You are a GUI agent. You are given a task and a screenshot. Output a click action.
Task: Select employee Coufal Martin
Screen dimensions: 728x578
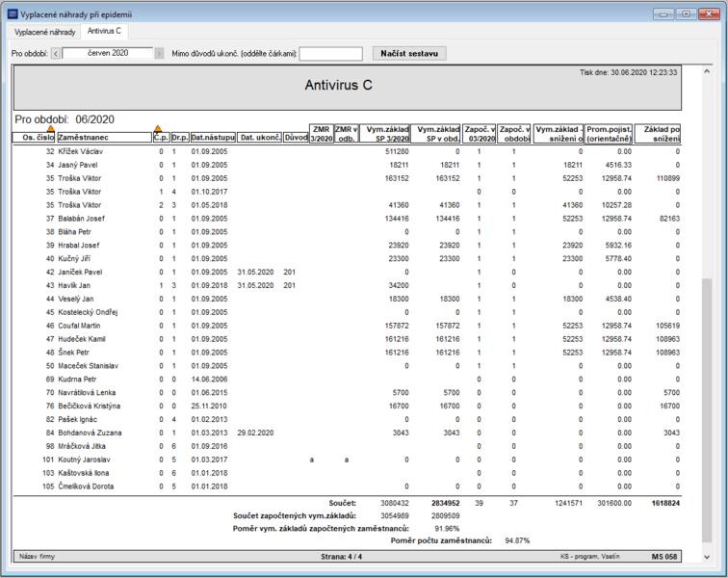79,326
